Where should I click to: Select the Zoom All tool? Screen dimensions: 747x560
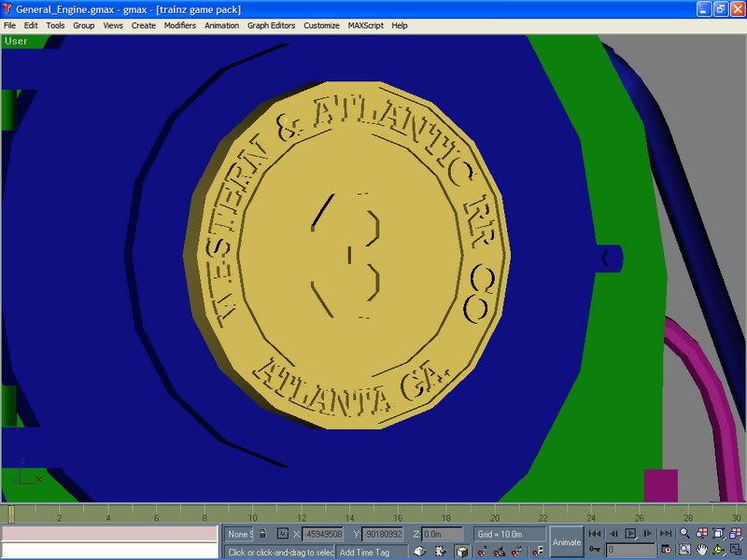tap(701, 533)
